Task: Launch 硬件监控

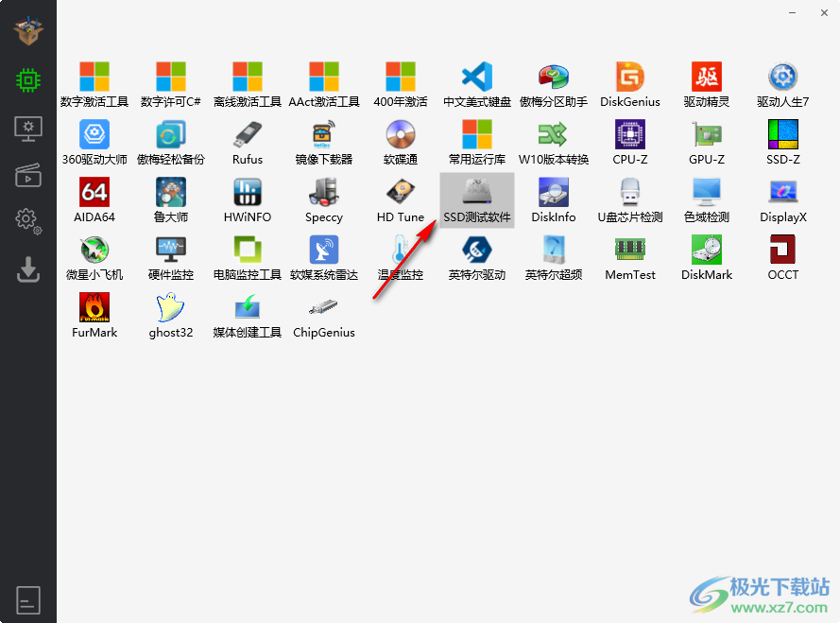Action: (x=171, y=258)
